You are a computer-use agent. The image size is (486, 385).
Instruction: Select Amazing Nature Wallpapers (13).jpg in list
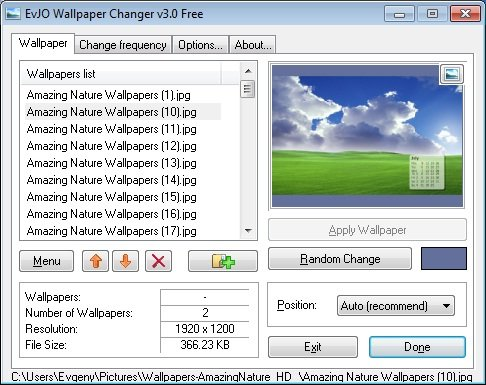point(111,163)
